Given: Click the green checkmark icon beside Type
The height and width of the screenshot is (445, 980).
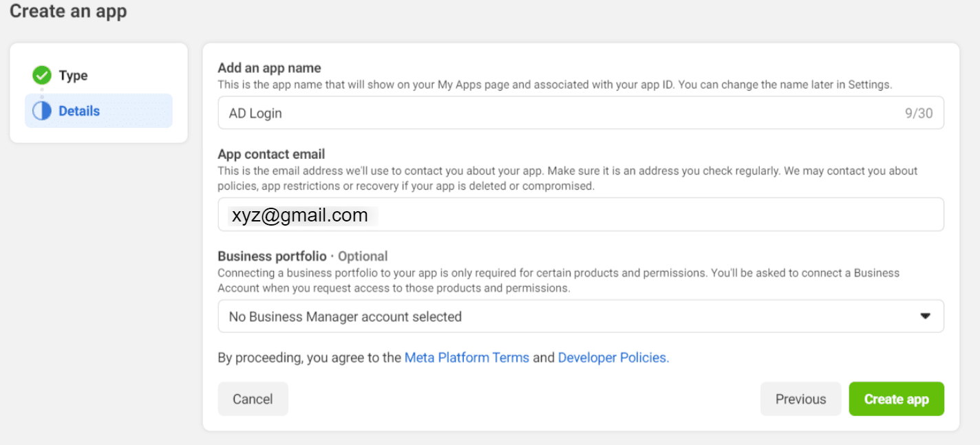Looking at the screenshot, I should tap(42, 76).
